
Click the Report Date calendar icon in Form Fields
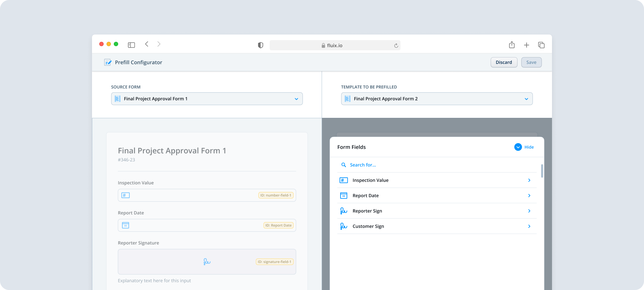[x=343, y=195]
